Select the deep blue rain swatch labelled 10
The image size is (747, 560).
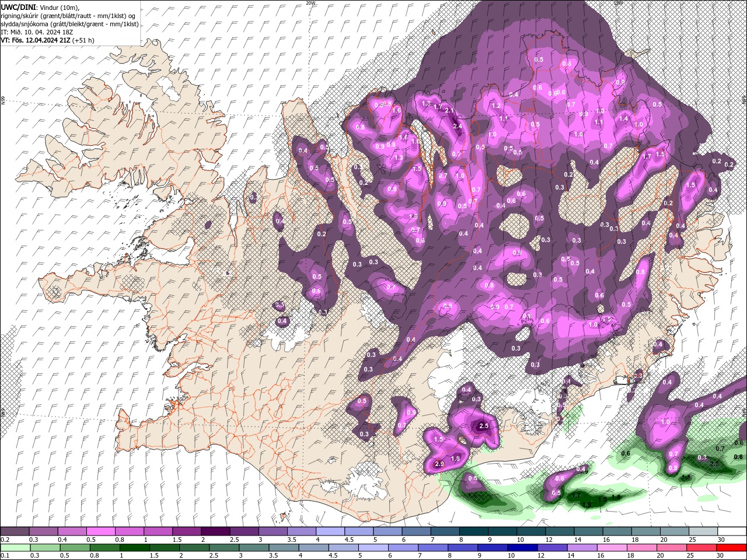(x=522, y=548)
